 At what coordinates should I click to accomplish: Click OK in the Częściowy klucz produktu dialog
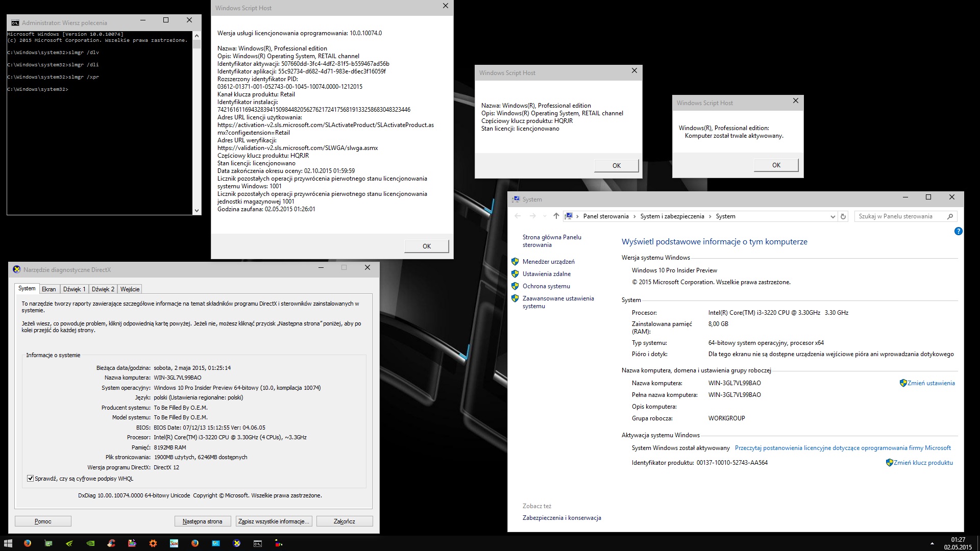tap(617, 165)
